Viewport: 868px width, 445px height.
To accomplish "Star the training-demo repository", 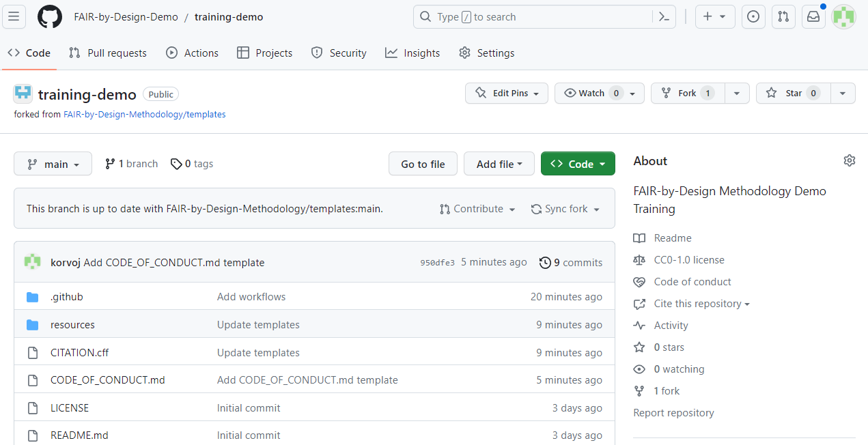I will (x=793, y=93).
